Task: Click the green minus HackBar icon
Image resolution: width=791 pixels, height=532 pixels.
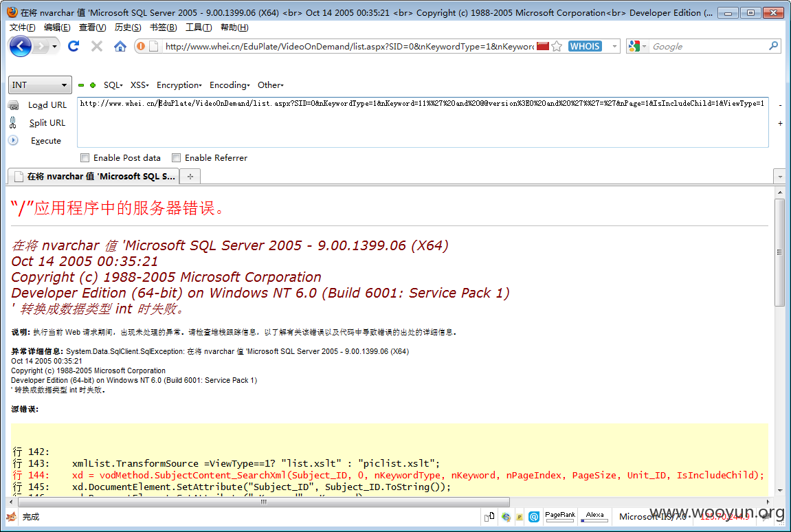Action: (81, 85)
